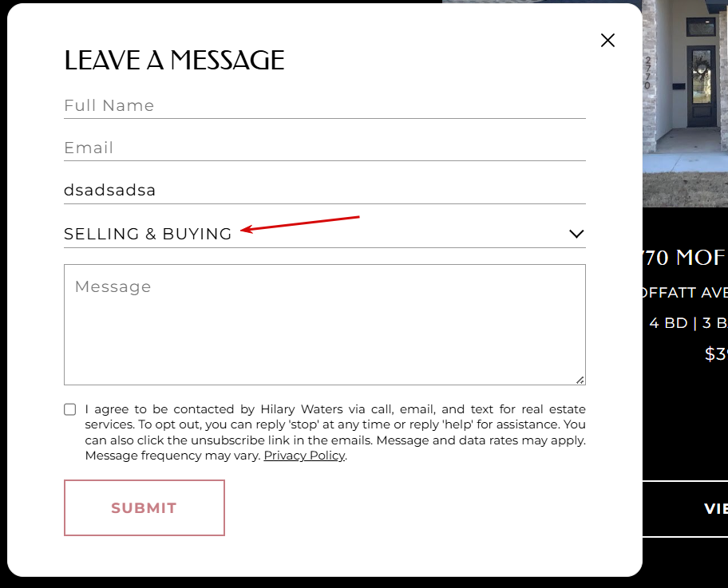Submit the message form

[144, 507]
